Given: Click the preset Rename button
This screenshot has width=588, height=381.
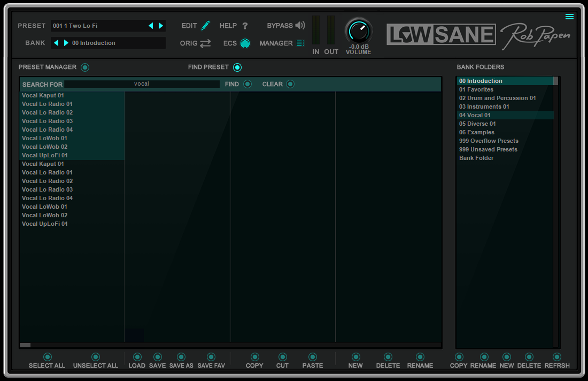Looking at the screenshot, I should 420,356.
